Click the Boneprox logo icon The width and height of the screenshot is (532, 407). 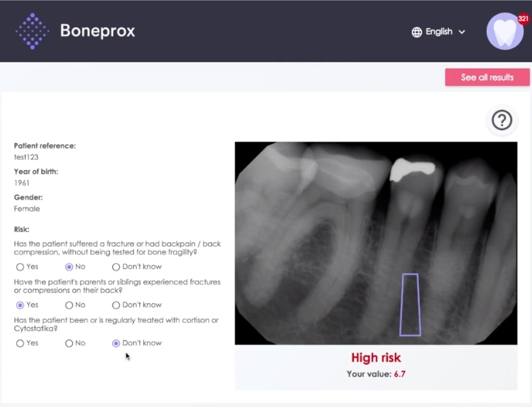coord(33,31)
